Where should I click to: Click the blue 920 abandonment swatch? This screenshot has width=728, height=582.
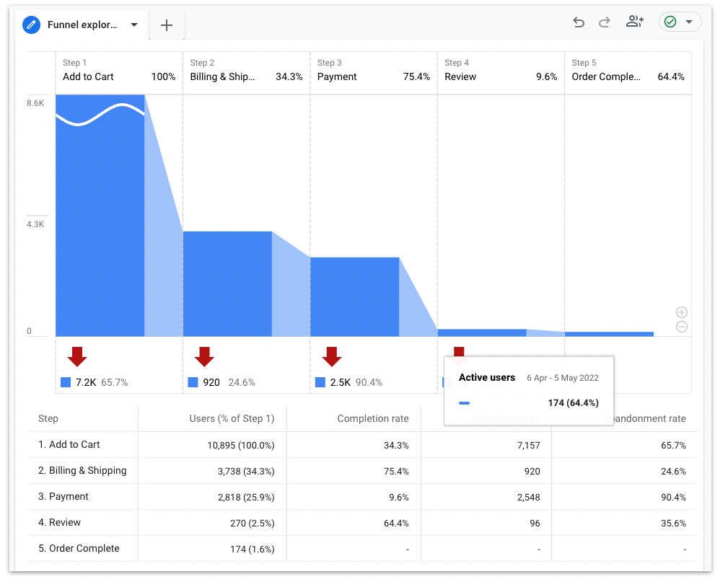click(x=193, y=382)
